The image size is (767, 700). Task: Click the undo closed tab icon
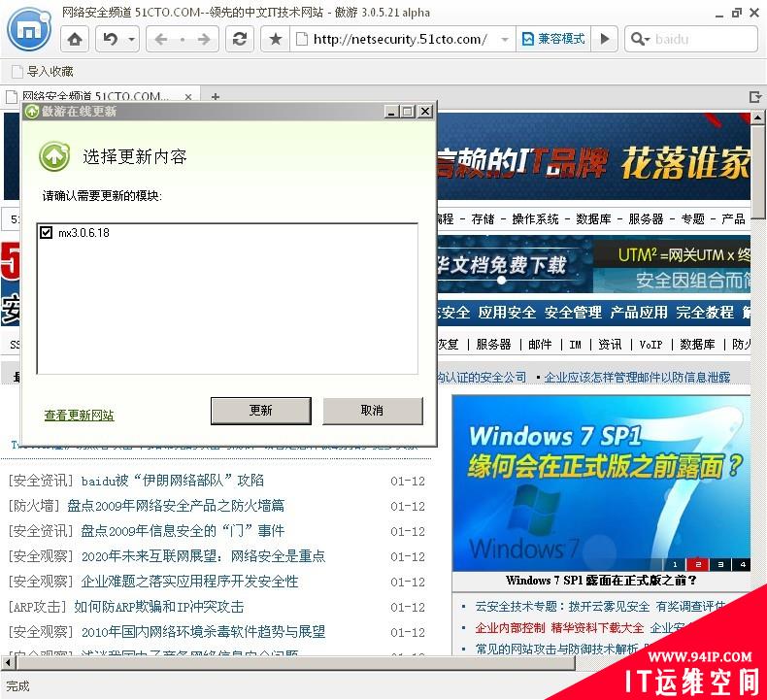(111, 39)
